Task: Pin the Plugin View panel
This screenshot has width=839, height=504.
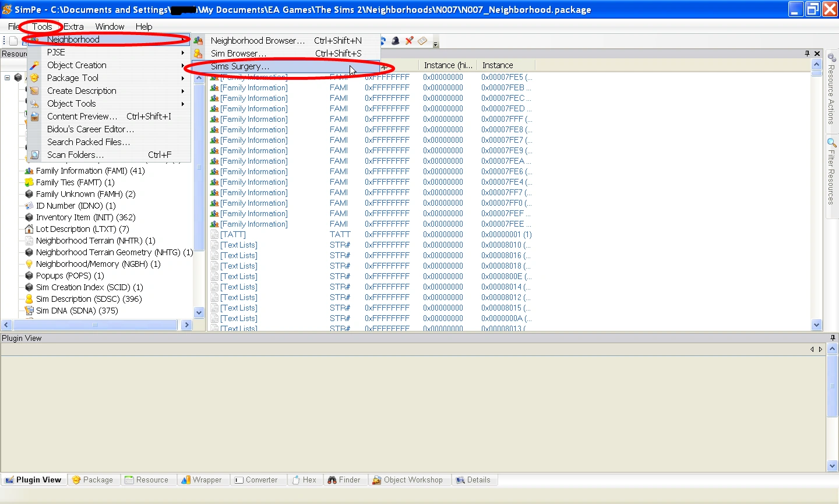Action: (833, 338)
